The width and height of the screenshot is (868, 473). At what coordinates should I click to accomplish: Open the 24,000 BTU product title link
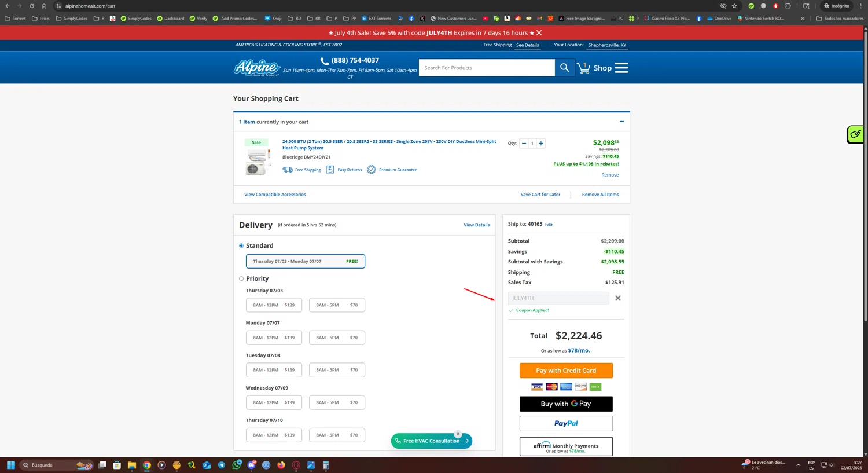click(389, 144)
